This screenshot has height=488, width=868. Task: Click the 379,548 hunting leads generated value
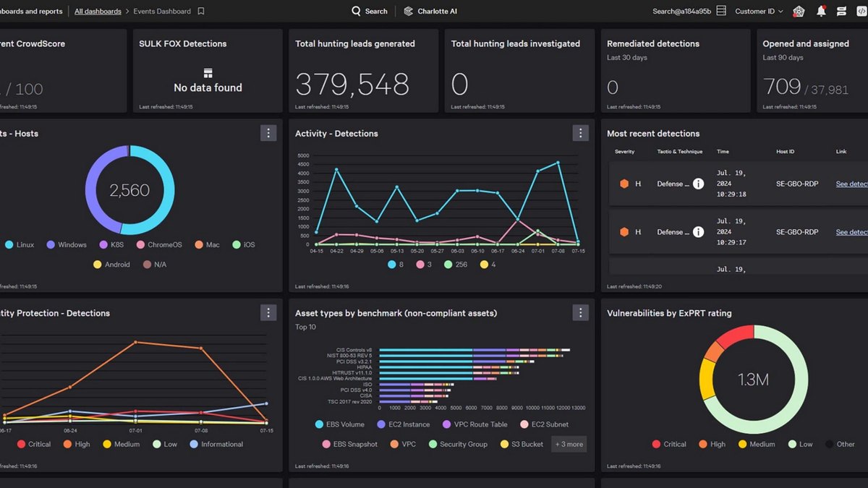pyautogui.click(x=352, y=85)
